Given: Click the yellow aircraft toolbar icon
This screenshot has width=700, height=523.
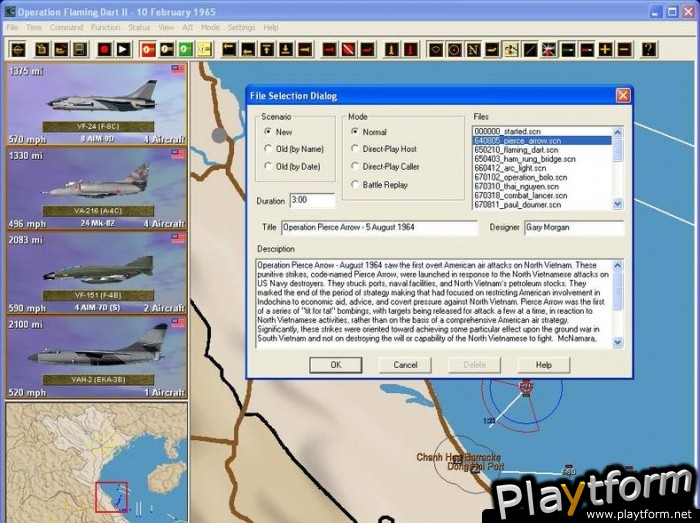Looking at the screenshot, I should point(492,49).
